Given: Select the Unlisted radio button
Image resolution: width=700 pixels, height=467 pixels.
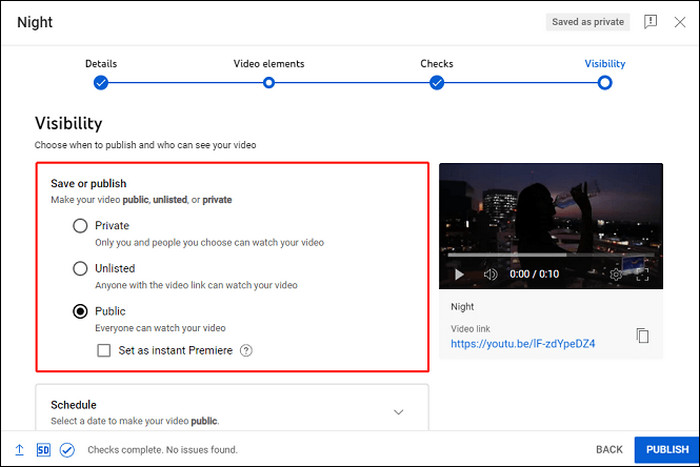Looking at the screenshot, I should [80, 268].
